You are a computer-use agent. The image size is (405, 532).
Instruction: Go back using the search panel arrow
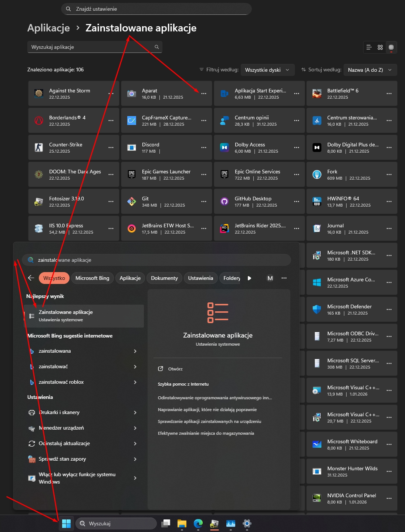[31, 278]
